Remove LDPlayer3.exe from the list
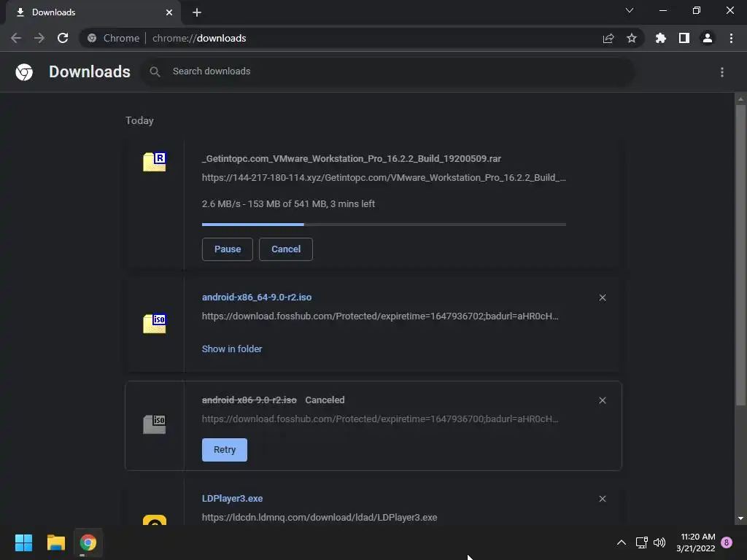The width and height of the screenshot is (747, 560). click(x=603, y=499)
